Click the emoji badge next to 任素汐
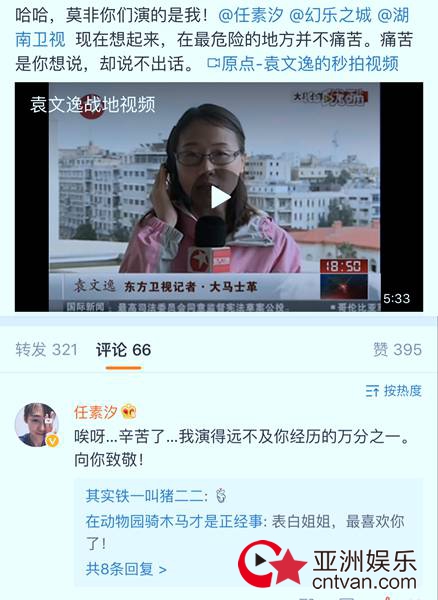 point(129,412)
